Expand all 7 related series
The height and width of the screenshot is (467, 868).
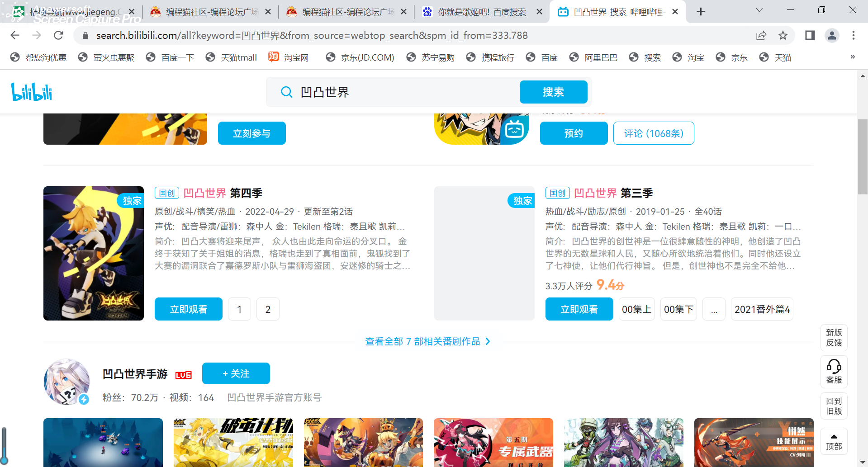coord(427,341)
